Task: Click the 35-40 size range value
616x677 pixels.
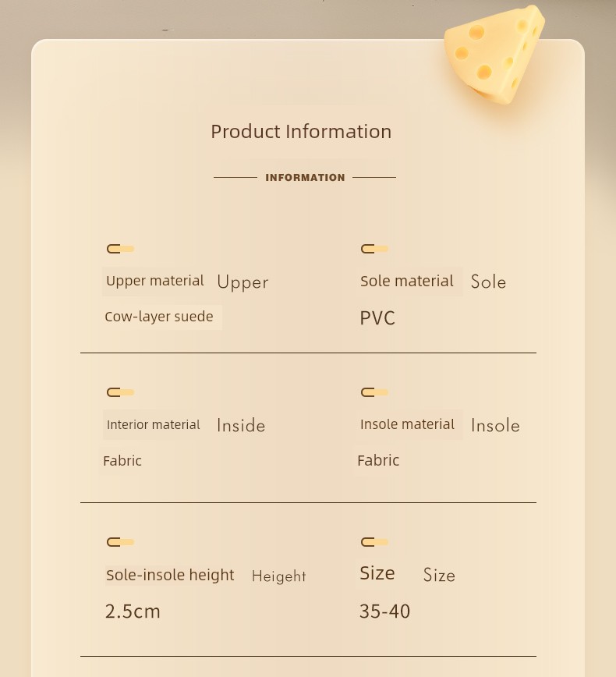Action: click(384, 611)
